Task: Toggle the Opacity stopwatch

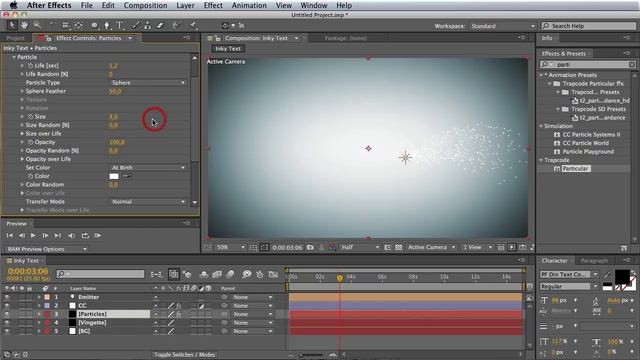Action: pyautogui.click(x=30, y=142)
